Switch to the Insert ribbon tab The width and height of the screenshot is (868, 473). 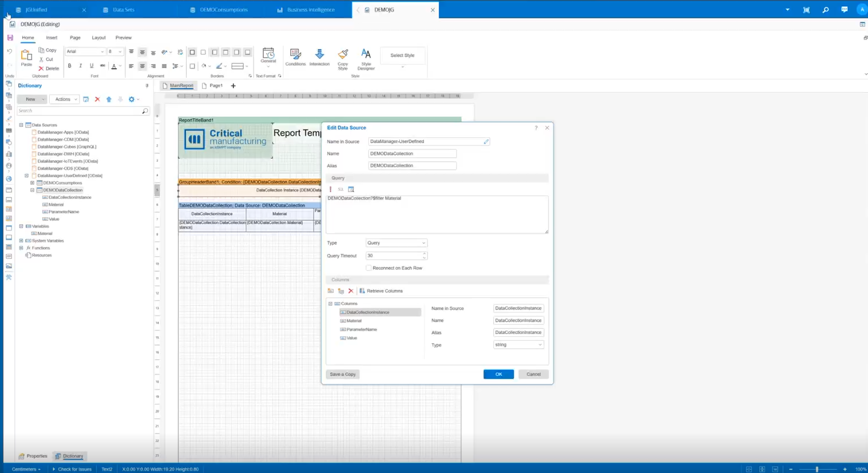click(x=51, y=38)
